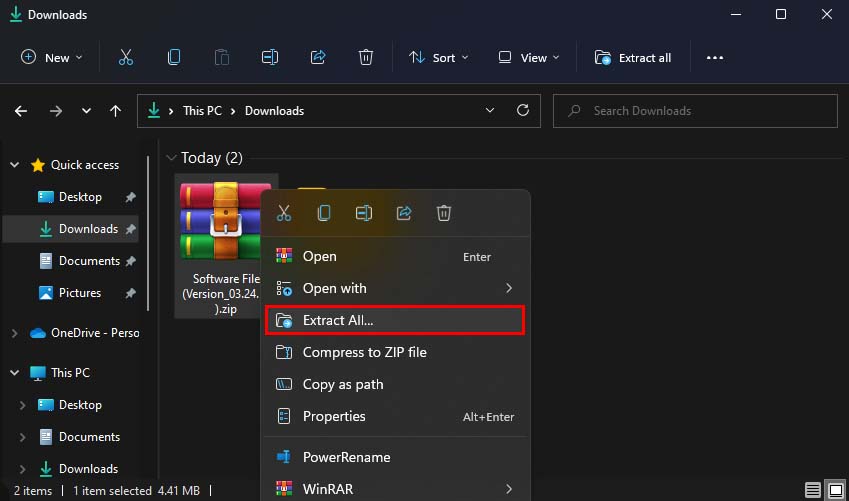The height and width of the screenshot is (501, 849).
Task: Refresh the Downloads folder view
Action: (522, 111)
